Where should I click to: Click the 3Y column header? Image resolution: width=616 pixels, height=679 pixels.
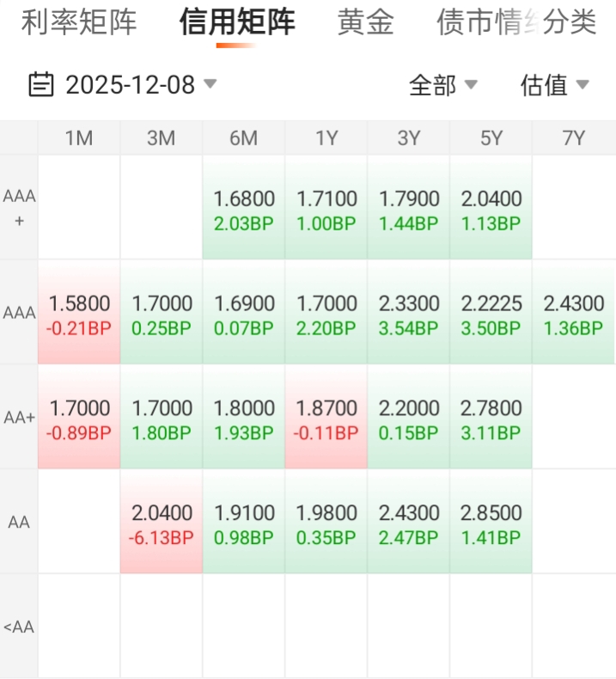click(409, 138)
